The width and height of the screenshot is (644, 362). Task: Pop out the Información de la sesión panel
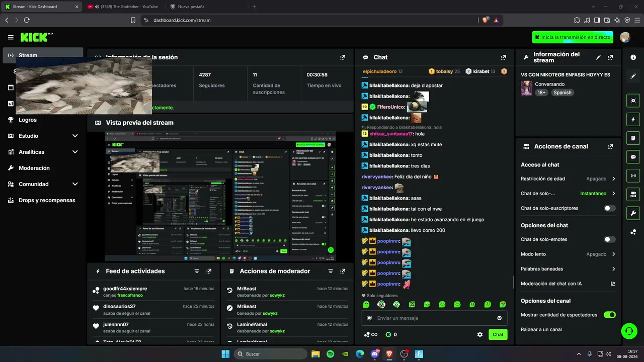coord(343,57)
